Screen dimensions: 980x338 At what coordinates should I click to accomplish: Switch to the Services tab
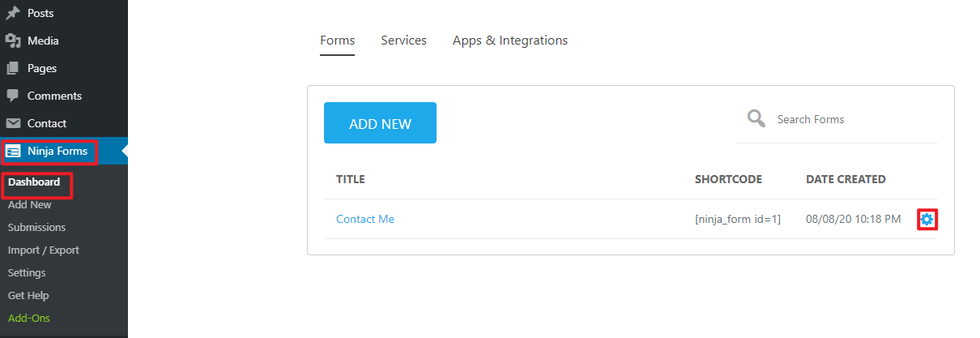tap(403, 41)
